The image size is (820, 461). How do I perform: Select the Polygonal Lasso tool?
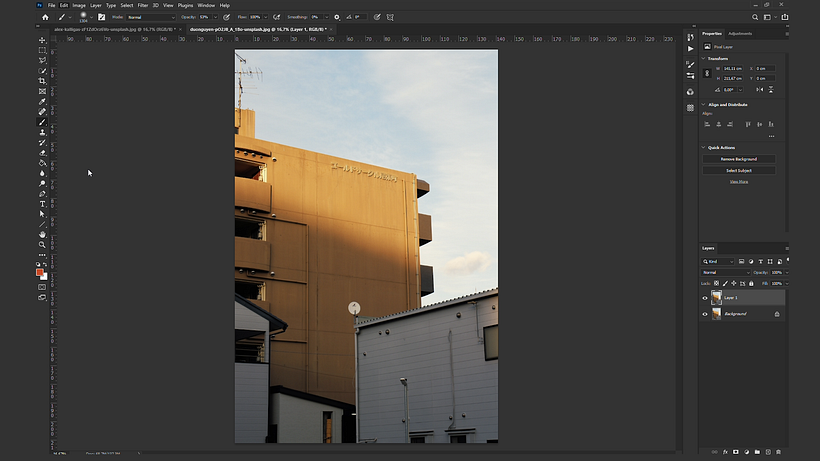click(42, 61)
